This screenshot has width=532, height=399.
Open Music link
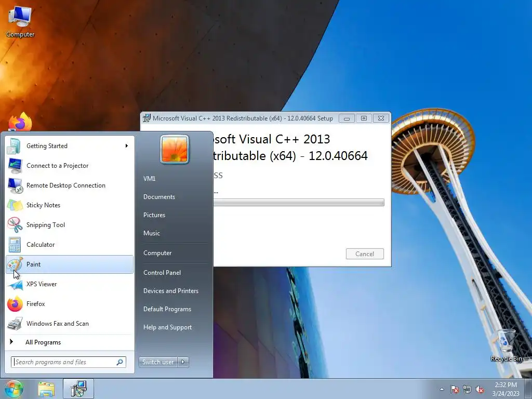[x=151, y=233]
